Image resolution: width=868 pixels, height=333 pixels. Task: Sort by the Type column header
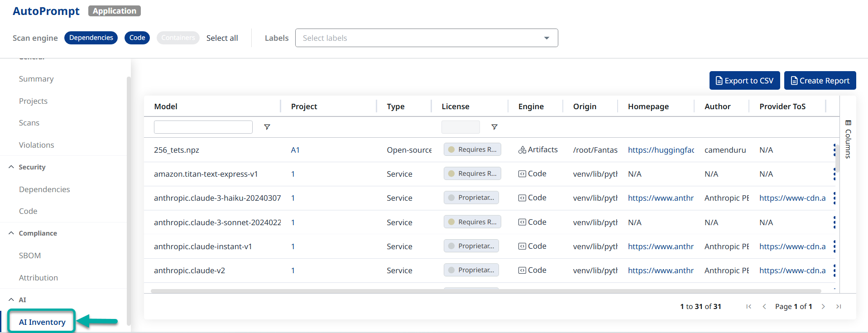point(396,106)
